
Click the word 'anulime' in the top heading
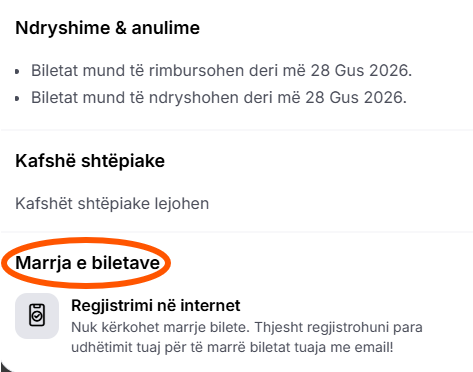click(x=165, y=28)
